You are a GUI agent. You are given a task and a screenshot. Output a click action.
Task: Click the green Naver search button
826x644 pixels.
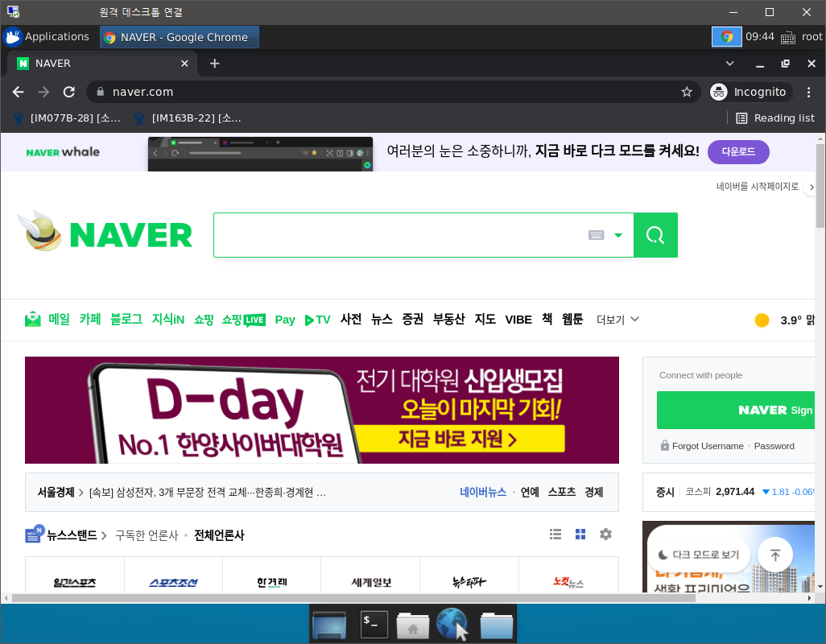click(655, 235)
